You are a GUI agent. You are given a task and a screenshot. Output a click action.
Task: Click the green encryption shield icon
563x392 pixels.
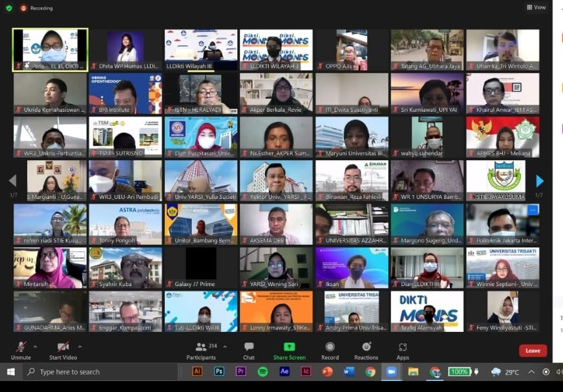[x=8, y=8]
